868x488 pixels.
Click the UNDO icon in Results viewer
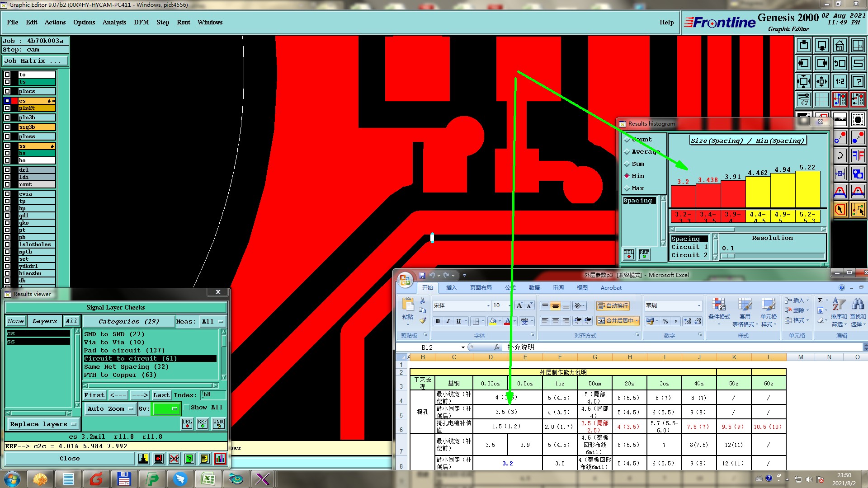(219, 423)
